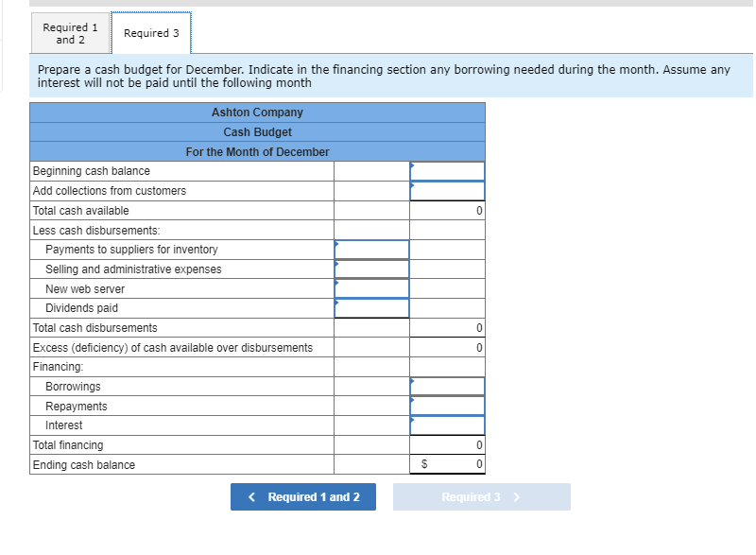Switch to the Required 1 and 2 tab
The image size is (756, 555).
pyautogui.click(x=70, y=33)
